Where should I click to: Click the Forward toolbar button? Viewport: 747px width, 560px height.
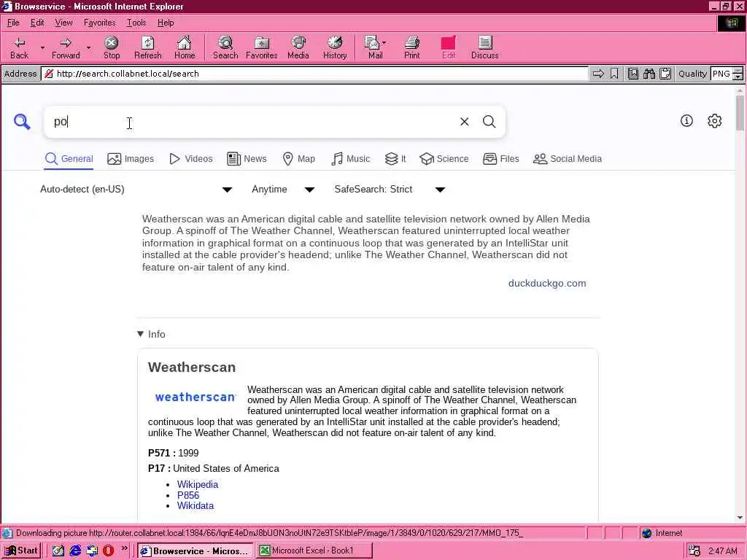(x=66, y=48)
